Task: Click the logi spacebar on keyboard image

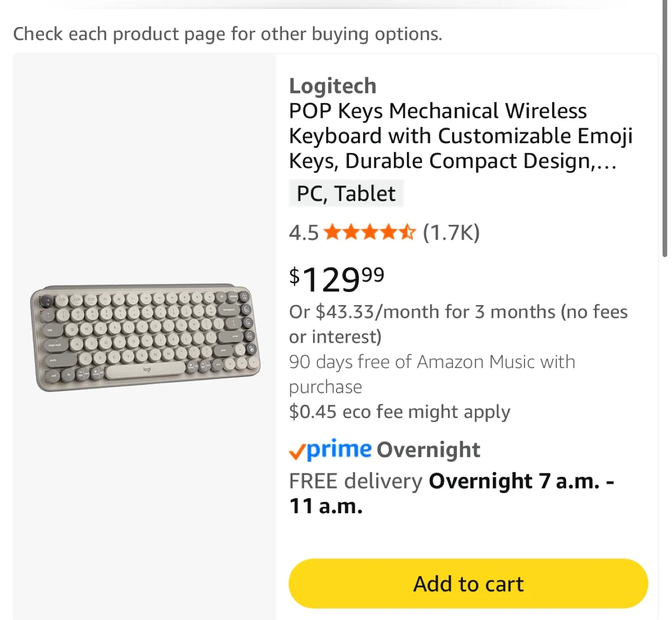Action: (146, 370)
